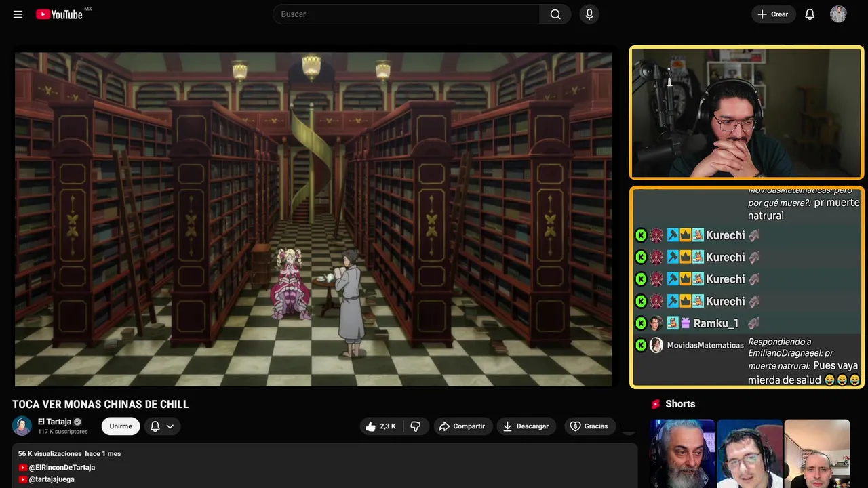868x488 pixels.
Task: Open the account avatar menu
Action: 838,14
